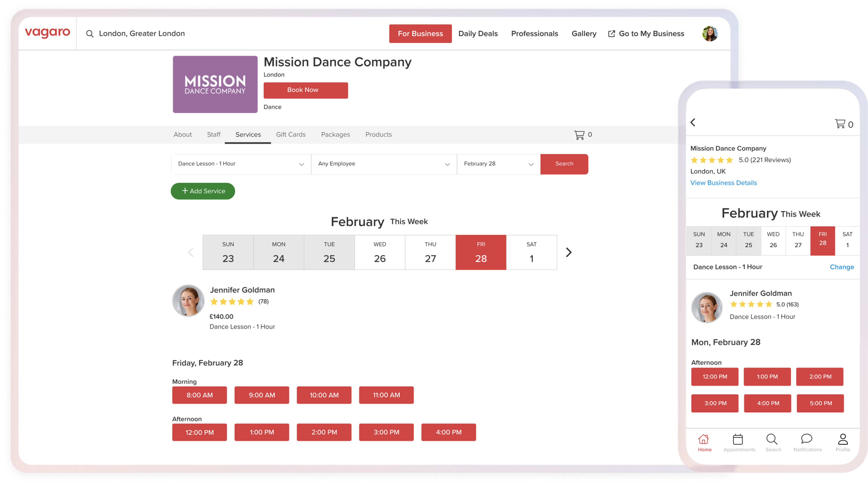Image resolution: width=868 pixels, height=485 pixels.
Task: Book the 9:00 AM time slot
Action: tap(262, 395)
